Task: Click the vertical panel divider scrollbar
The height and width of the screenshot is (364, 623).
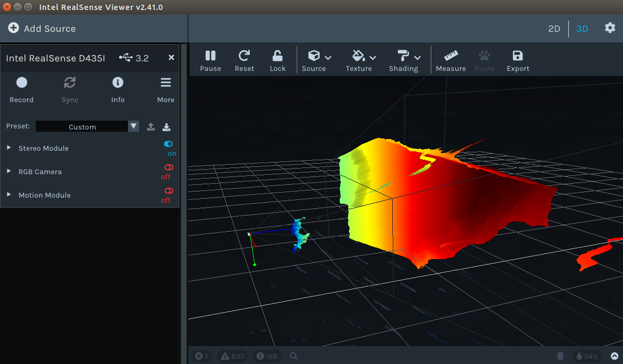Action: (184, 203)
